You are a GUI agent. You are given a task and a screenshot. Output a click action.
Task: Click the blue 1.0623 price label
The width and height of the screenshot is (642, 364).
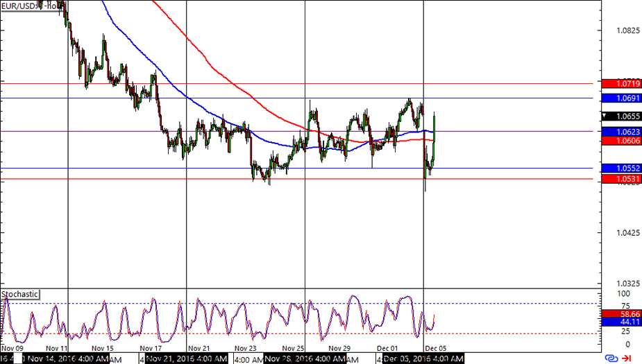pos(622,132)
